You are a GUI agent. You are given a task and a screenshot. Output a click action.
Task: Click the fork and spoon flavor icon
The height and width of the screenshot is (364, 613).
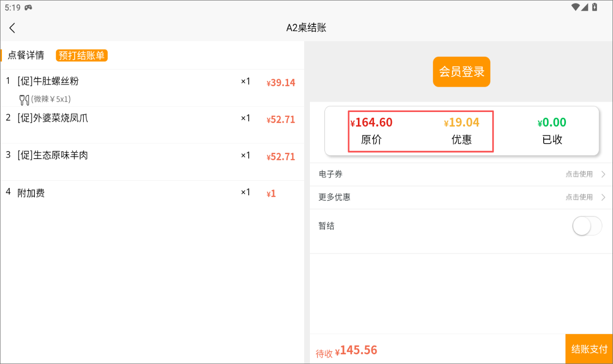[24, 100]
